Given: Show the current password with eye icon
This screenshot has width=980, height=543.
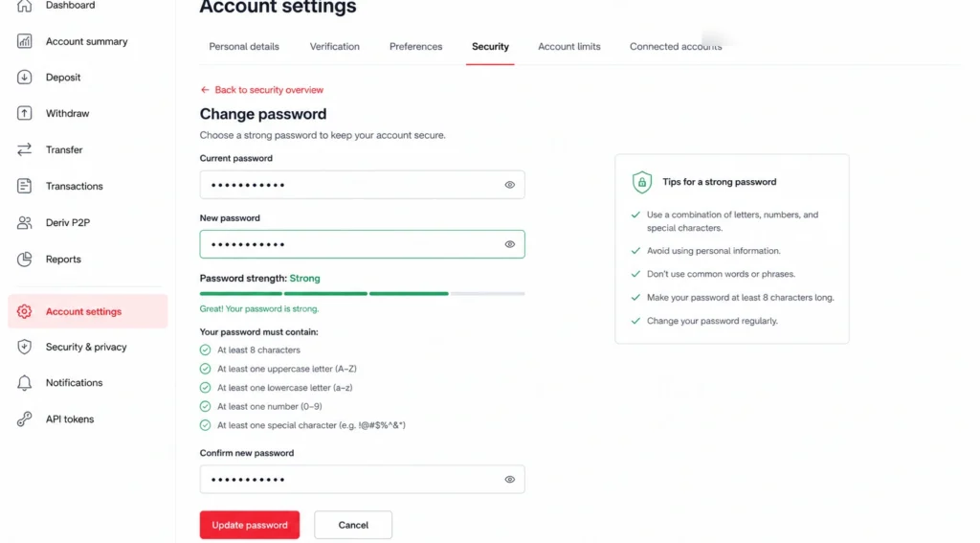Looking at the screenshot, I should [510, 185].
